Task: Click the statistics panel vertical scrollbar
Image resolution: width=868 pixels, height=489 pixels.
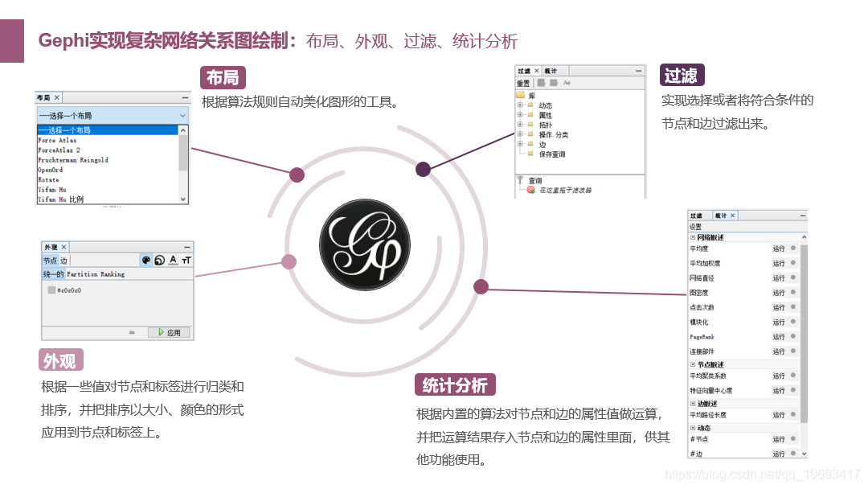Action: (x=804, y=332)
